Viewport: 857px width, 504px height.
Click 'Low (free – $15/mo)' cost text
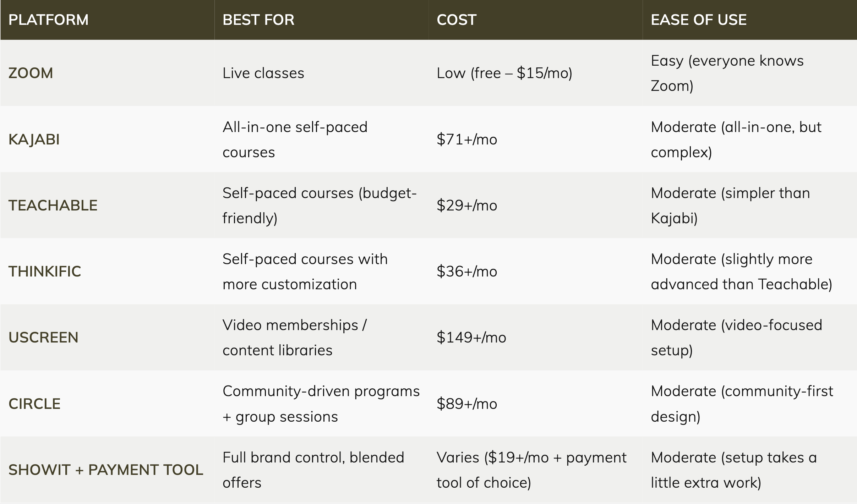pyautogui.click(x=504, y=73)
